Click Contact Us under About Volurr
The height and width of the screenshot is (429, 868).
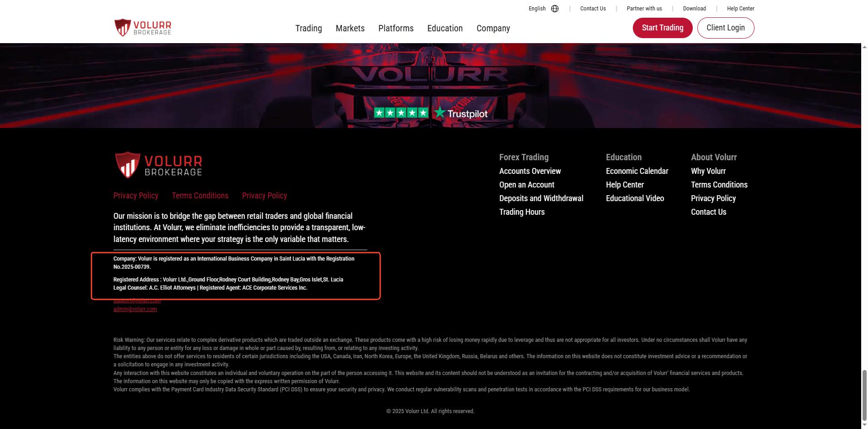click(x=709, y=212)
